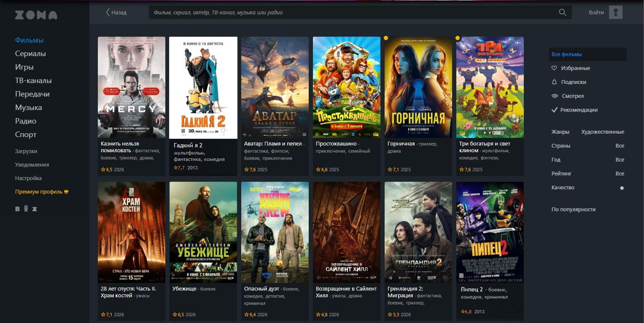Screen dimensions: 644x323
Task: Click the search magnifier icon
Action: (562, 13)
